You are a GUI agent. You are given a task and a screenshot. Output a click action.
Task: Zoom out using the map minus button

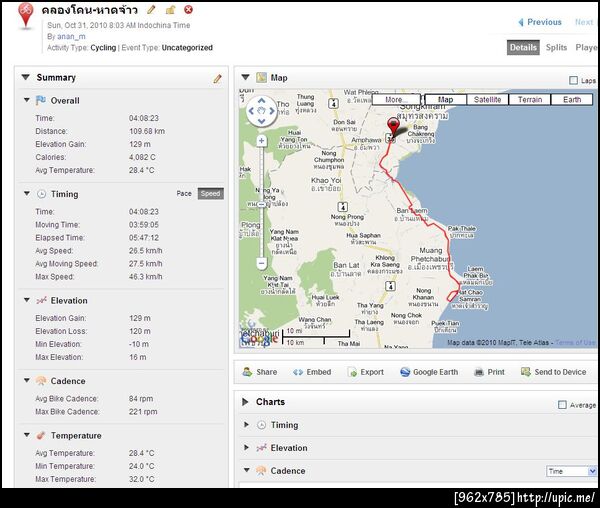click(x=261, y=263)
